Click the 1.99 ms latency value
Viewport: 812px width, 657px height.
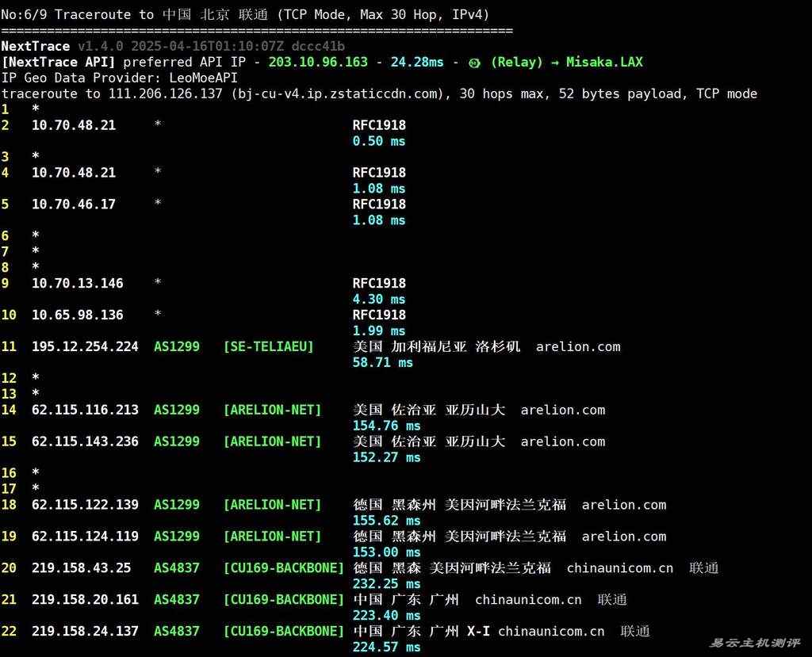pos(379,330)
